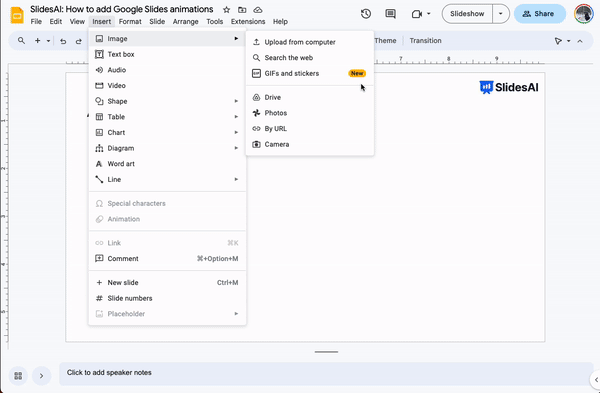Open version history clock icon

(x=366, y=14)
